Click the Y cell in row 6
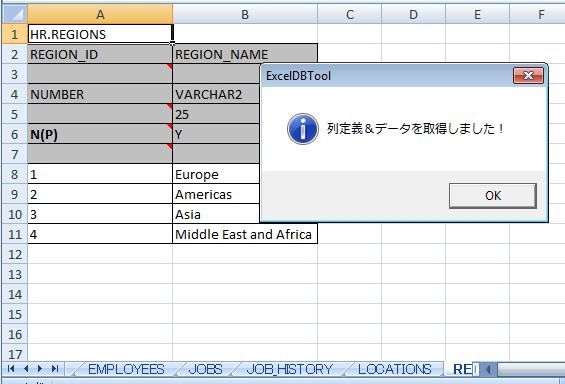Screen dimensions: 565x384 tap(216, 134)
